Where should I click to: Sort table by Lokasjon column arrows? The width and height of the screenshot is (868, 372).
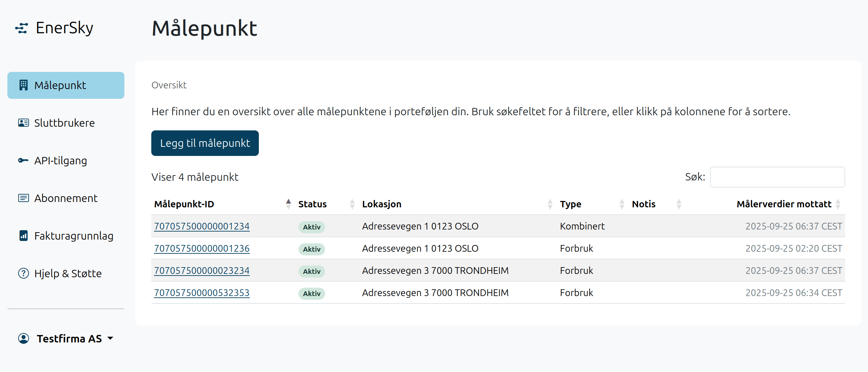tap(550, 204)
